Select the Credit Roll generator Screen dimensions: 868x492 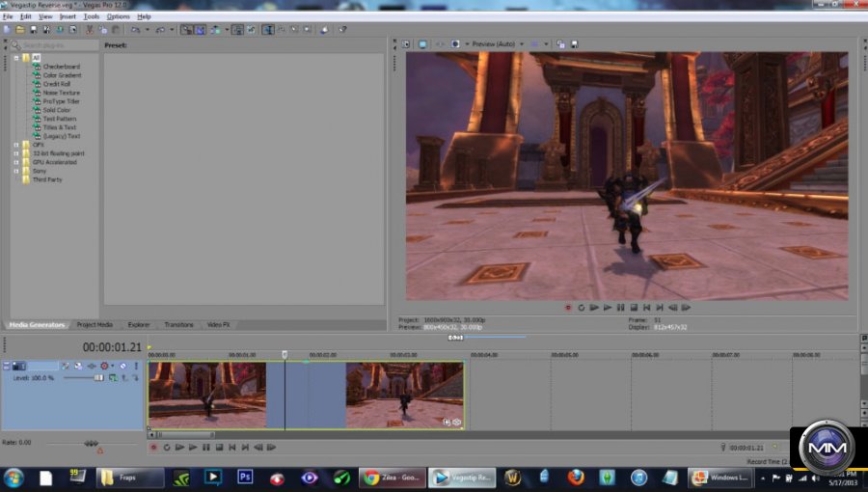(x=56, y=84)
